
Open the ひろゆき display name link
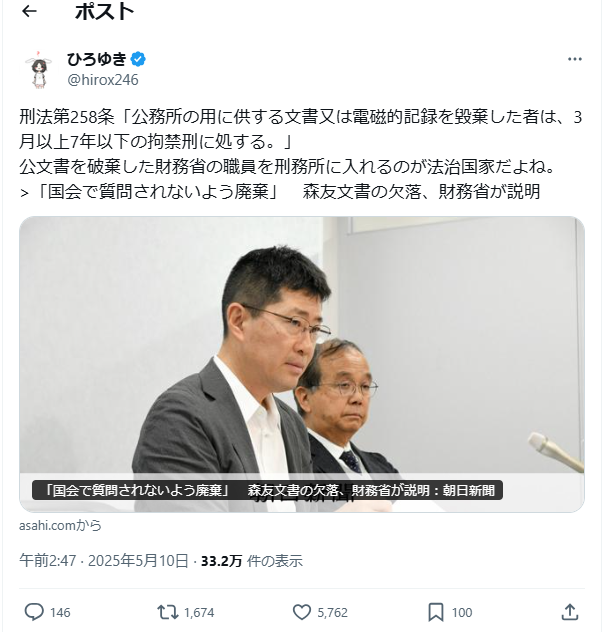97,59
